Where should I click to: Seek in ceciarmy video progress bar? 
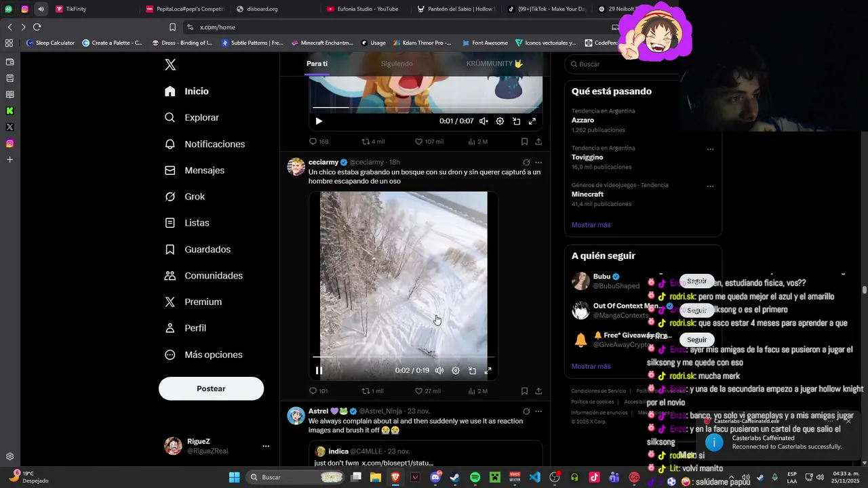point(403,357)
